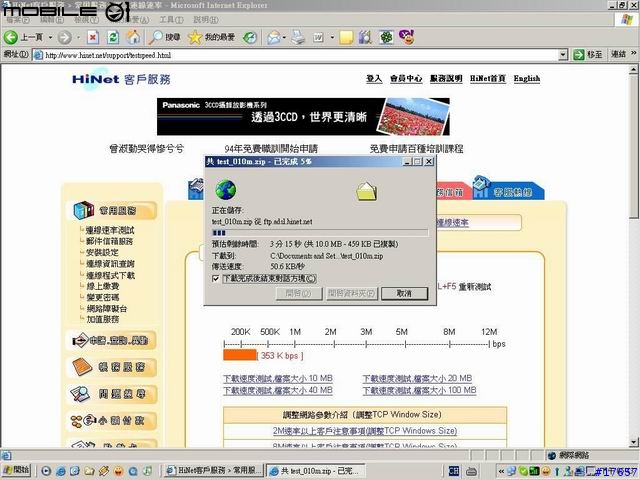Click the Research books toolbar icon
Screen dimensions: 640x480
coord(365,38)
